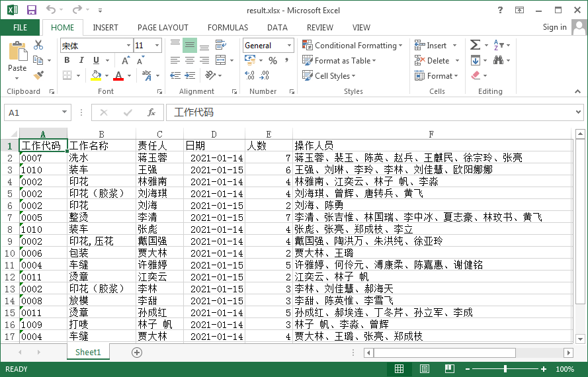Open the PAGE LAYOUT tab
The width and height of the screenshot is (588, 377).
[163, 28]
